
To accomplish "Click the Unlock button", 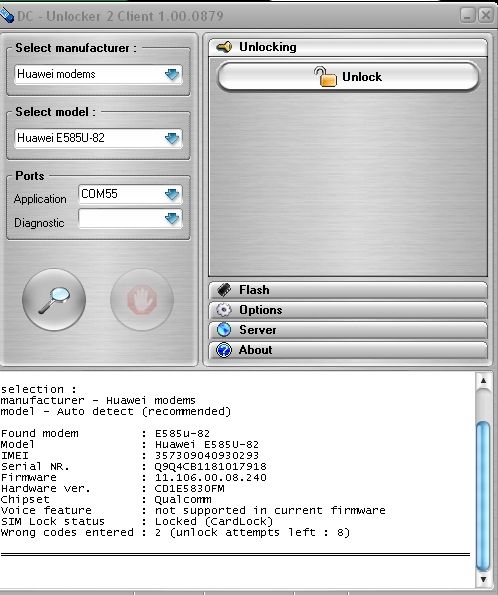I will 348,77.
